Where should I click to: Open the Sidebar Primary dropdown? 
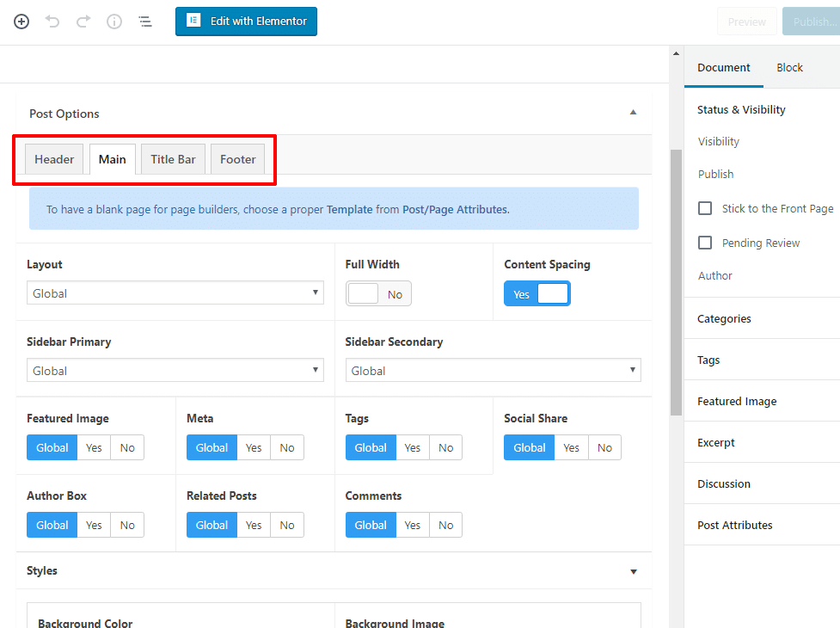coord(175,371)
